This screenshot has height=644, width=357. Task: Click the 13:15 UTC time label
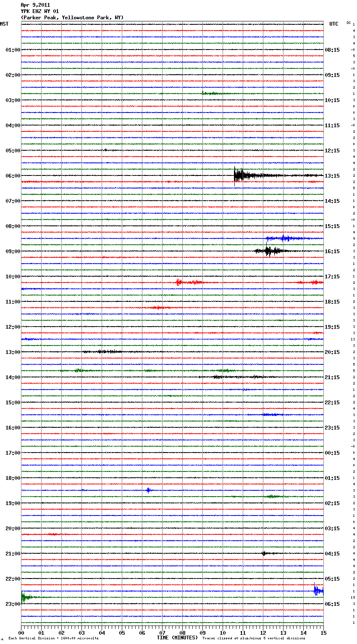click(332, 176)
